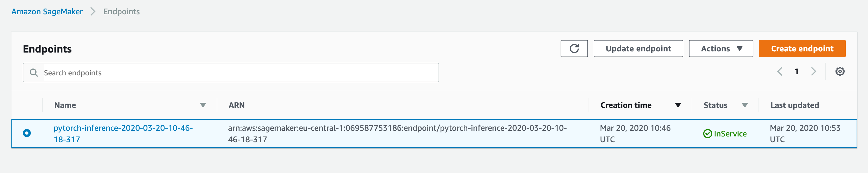This screenshot has width=868, height=173.
Task: Refresh the endpoints list
Action: click(x=574, y=49)
